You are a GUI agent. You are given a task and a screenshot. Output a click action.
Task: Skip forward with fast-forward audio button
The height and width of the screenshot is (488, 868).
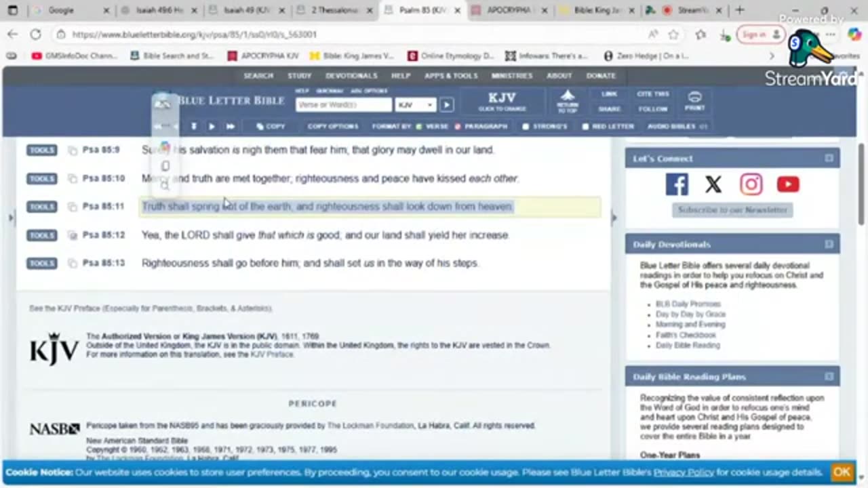pos(231,126)
